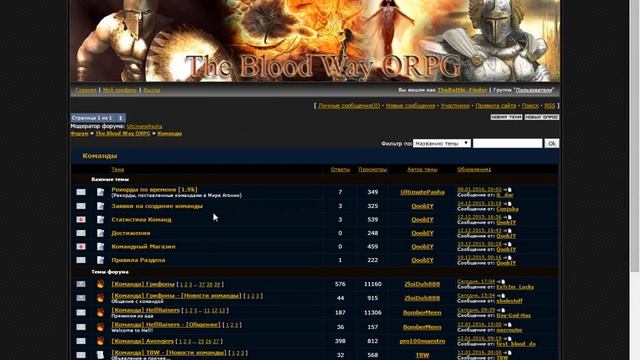Click the envelope icon beside Заявки на создание команды
The image size is (640, 360).
tap(81, 206)
